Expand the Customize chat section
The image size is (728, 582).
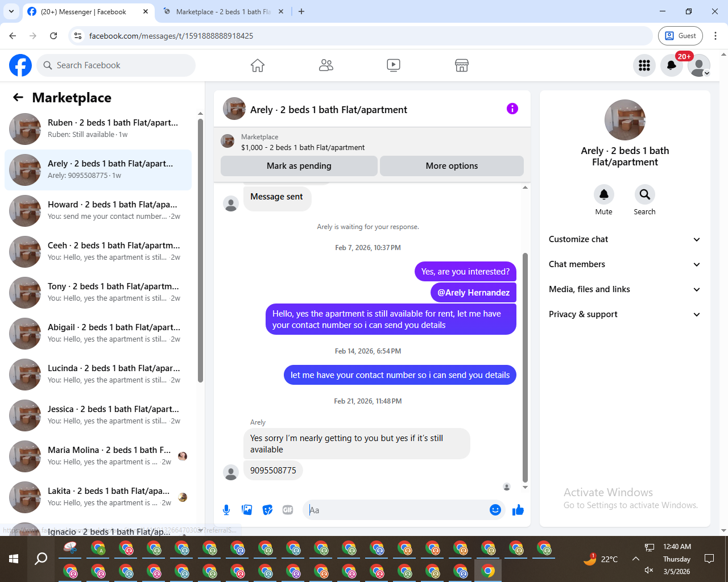pos(624,239)
